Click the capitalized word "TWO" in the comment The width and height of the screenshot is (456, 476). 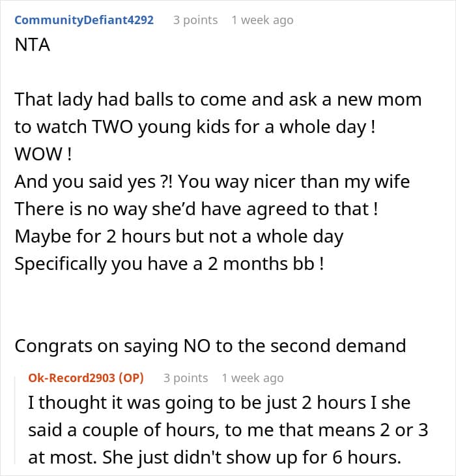112,127
